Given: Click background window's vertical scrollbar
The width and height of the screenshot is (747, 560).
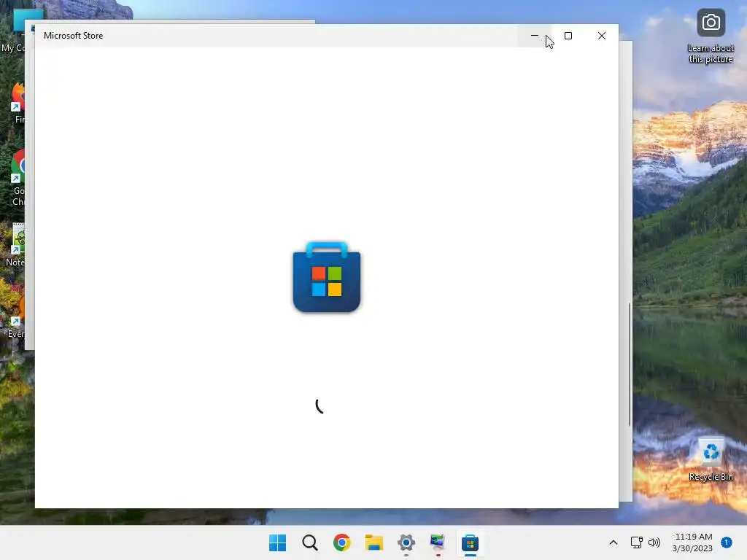Looking at the screenshot, I should click(x=630, y=364).
